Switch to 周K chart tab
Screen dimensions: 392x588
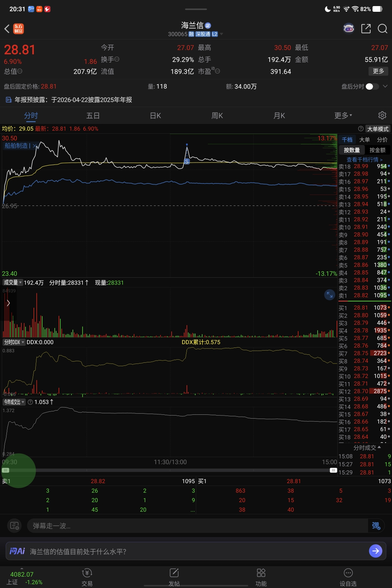click(x=217, y=115)
